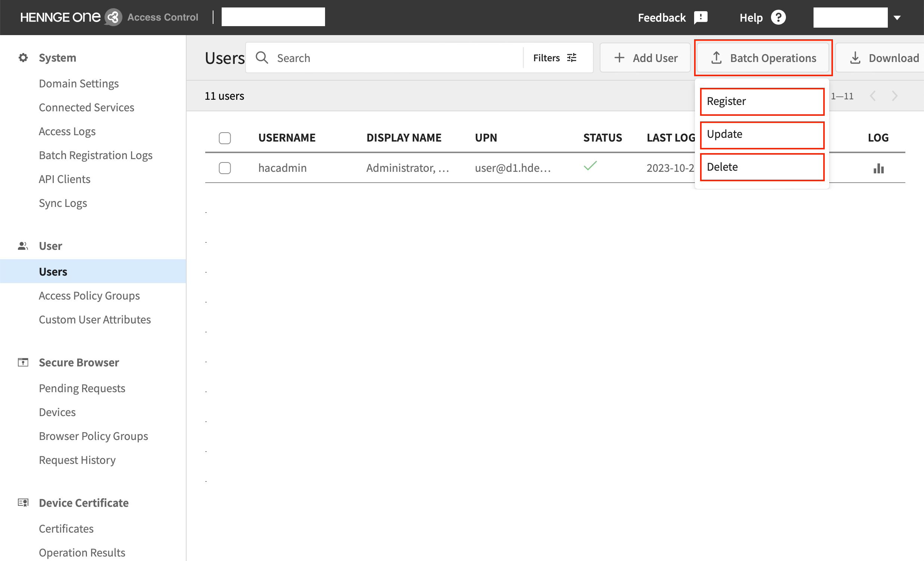Toggle the select-all users checkbox
Screen dimensions: 924x561
point(225,138)
